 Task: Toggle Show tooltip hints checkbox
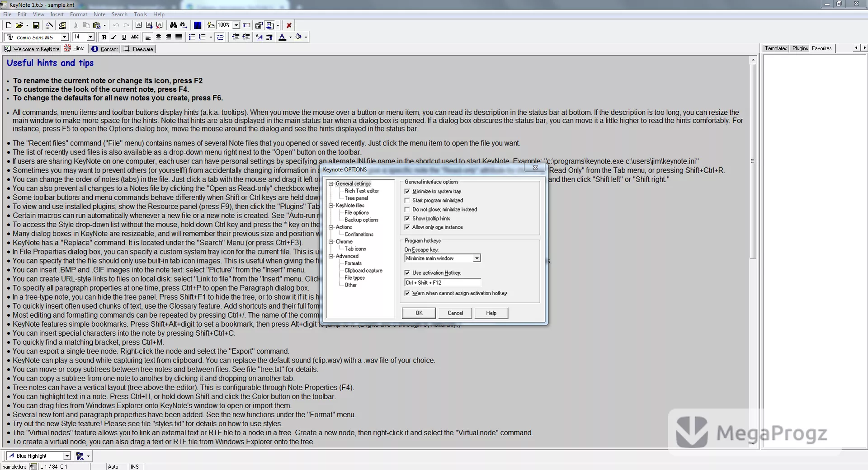407,218
